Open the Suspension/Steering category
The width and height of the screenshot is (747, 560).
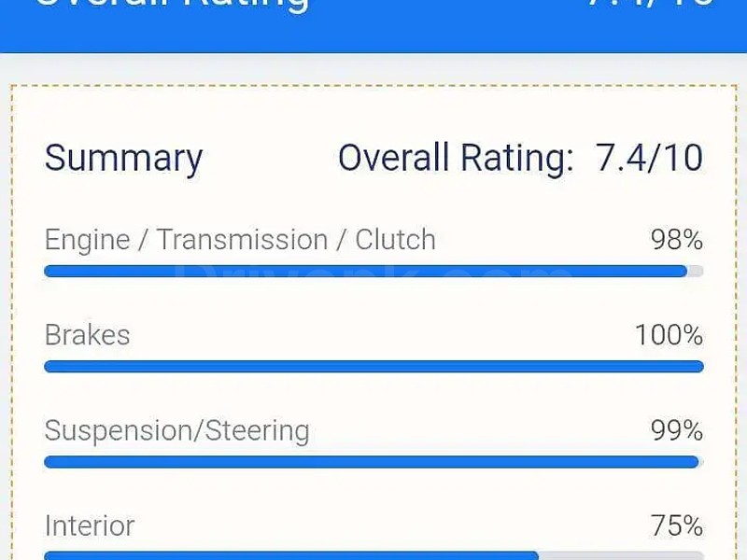[176, 430]
